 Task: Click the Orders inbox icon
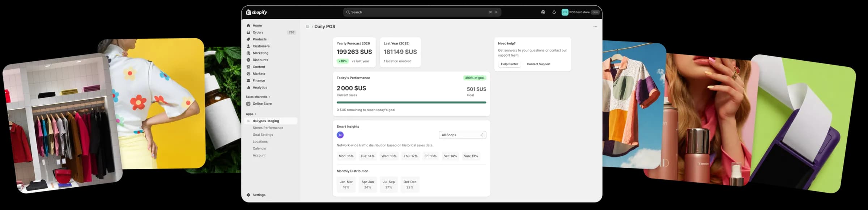click(x=248, y=32)
